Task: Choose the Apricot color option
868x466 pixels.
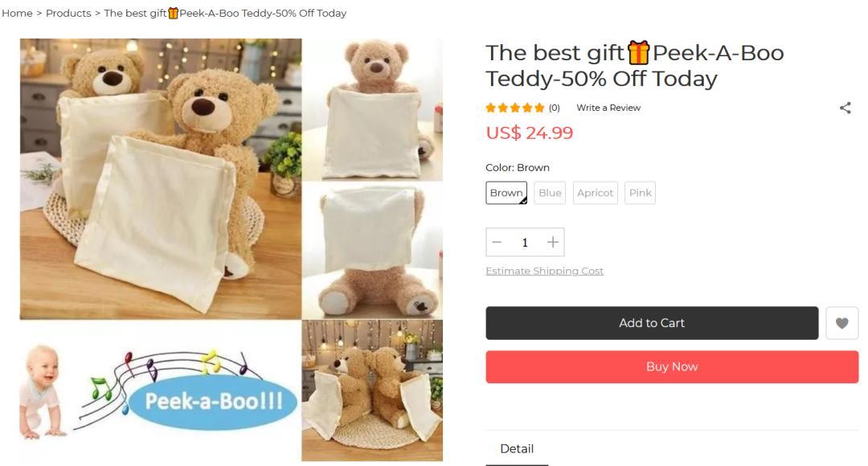Action: click(x=595, y=193)
